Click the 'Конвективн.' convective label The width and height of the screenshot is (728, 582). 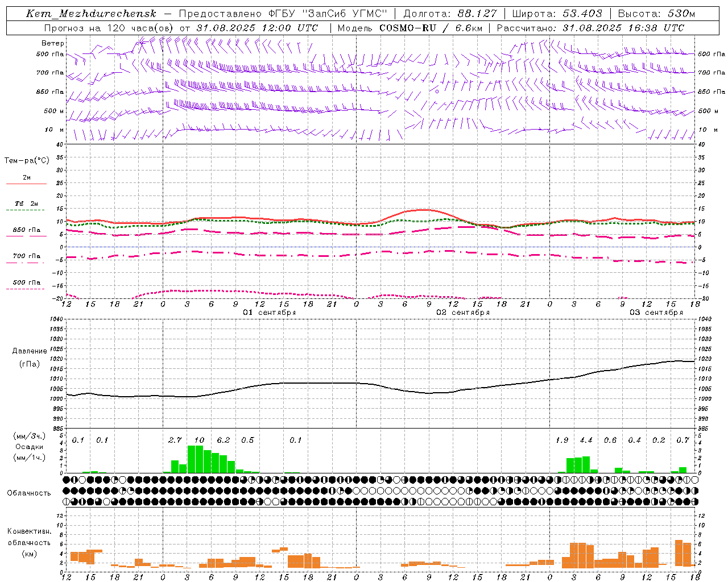coord(29,532)
